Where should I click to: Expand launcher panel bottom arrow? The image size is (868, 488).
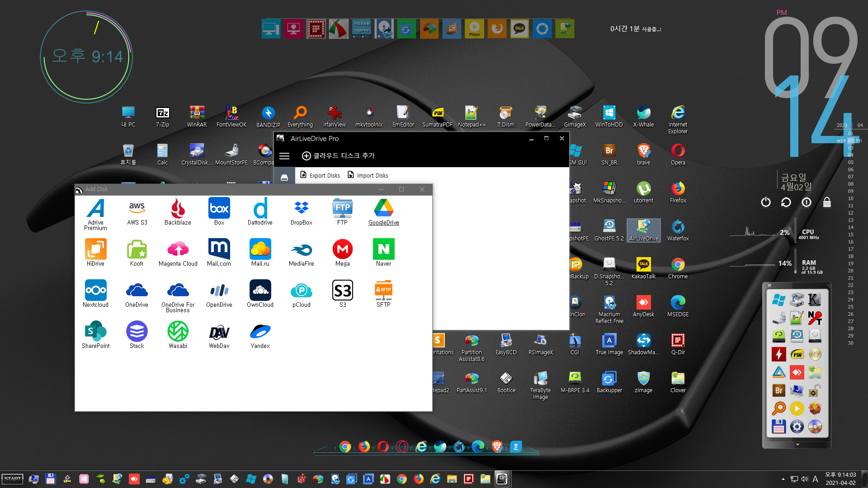pos(797,445)
